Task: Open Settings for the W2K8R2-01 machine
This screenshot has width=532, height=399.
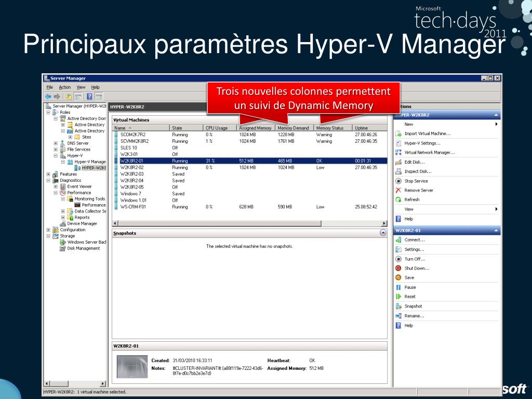Action: 414,249
